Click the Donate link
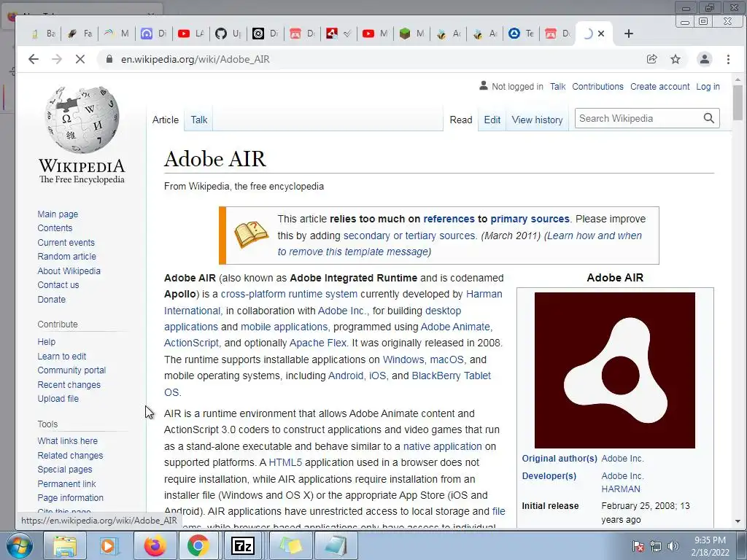This screenshot has height=560, width=747. [x=52, y=300]
